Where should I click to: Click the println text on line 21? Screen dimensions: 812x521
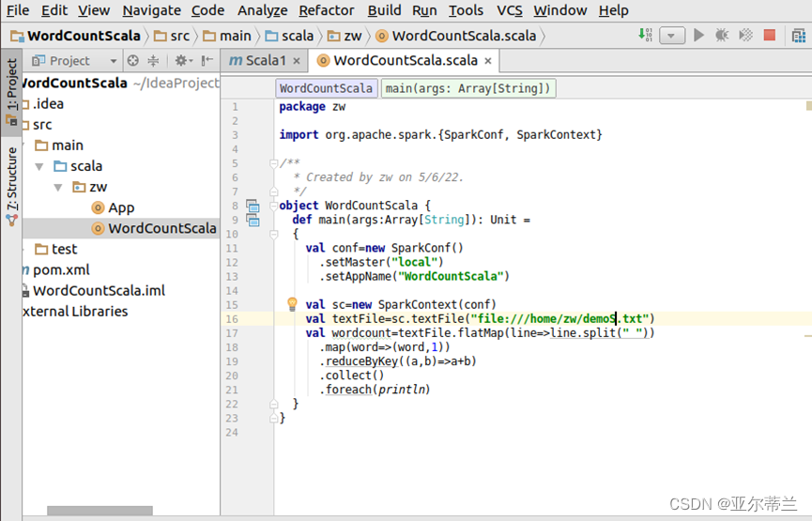(x=402, y=390)
